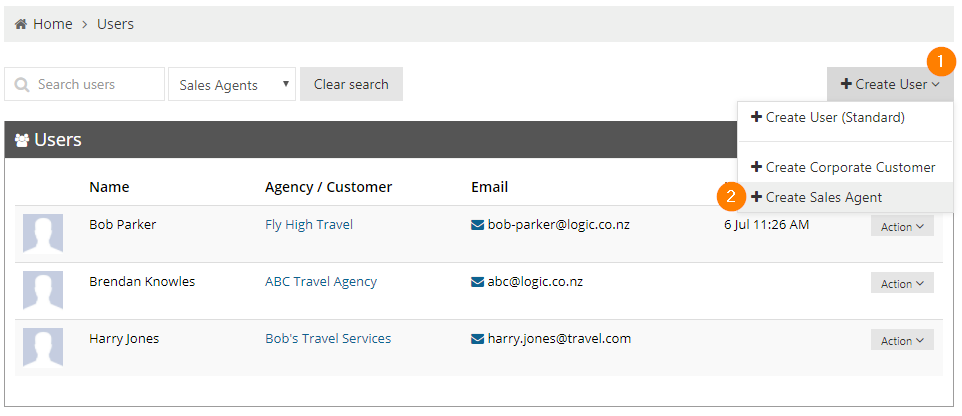
Task: Open Action dropdown for Harry Jones
Action: point(902,341)
